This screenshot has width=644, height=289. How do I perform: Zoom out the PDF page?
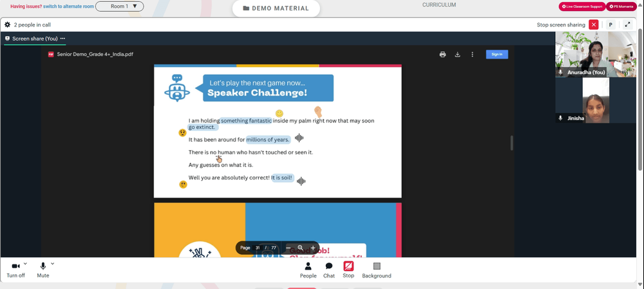coord(289,248)
